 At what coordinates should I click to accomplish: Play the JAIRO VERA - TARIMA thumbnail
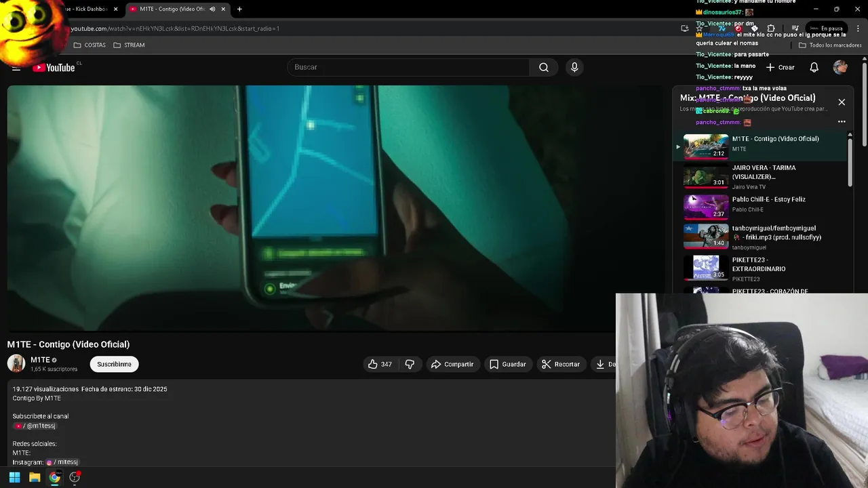[x=705, y=176]
